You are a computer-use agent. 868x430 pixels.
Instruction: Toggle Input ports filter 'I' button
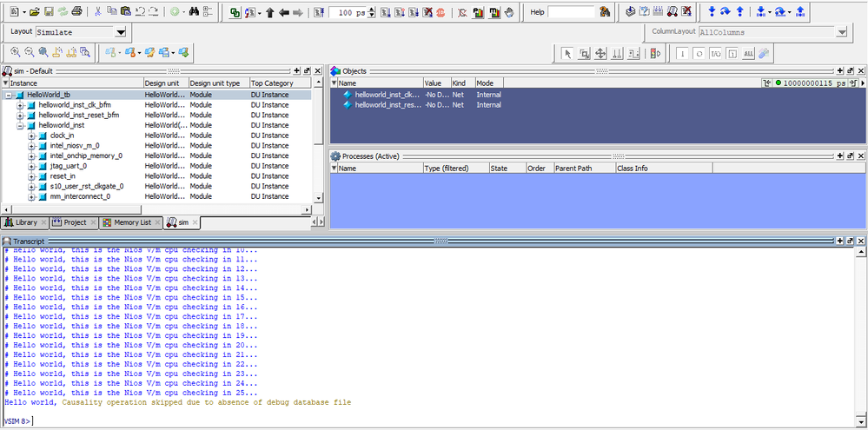pos(683,53)
